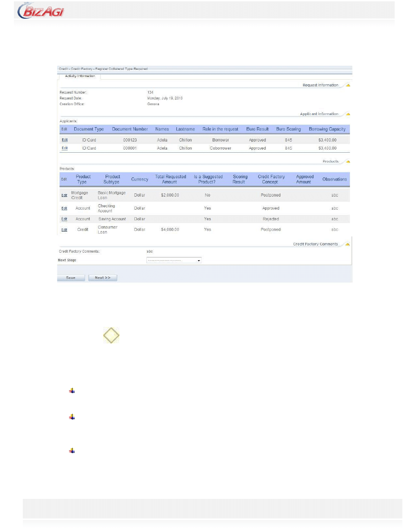The width and height of the screenshot is (411, 532).
Task: Click the yellow gateway diamond icon
Action: (x=111, y=335)
